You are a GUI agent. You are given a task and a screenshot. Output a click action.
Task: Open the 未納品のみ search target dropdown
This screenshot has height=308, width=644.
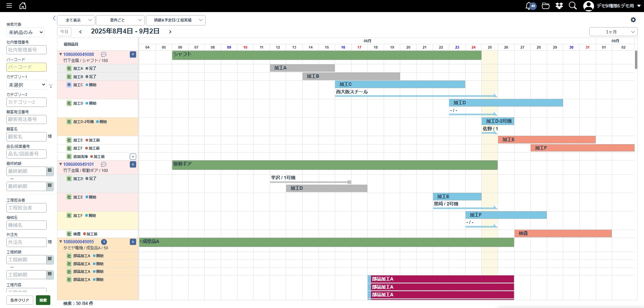(25, 33)
